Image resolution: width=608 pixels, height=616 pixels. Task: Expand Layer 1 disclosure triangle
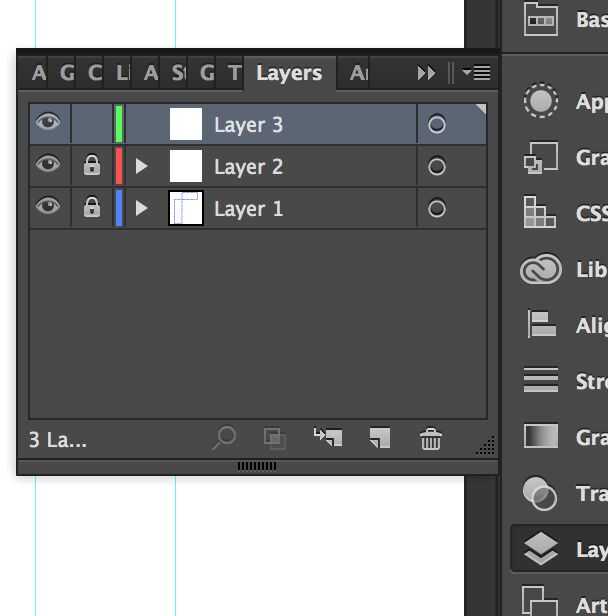click(x=141, y=208)
